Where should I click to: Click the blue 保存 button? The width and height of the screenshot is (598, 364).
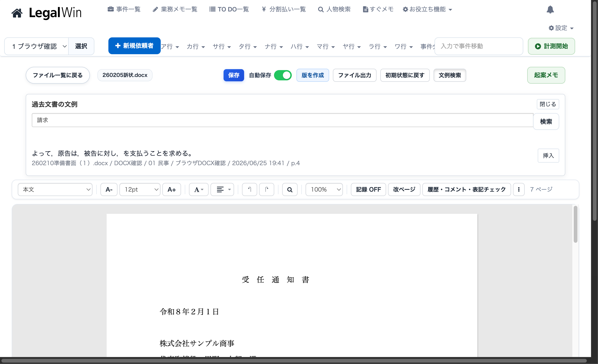[233, 75]
